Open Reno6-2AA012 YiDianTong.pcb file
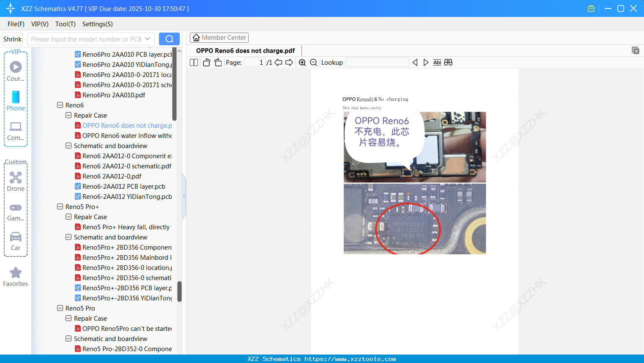This screenshot has width=644, height=363. (123, 196)
